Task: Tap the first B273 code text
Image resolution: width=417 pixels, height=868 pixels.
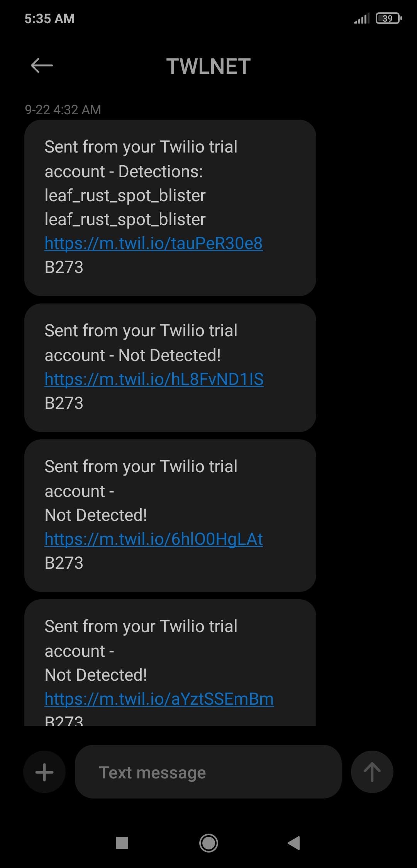Action: coord(64,267)
